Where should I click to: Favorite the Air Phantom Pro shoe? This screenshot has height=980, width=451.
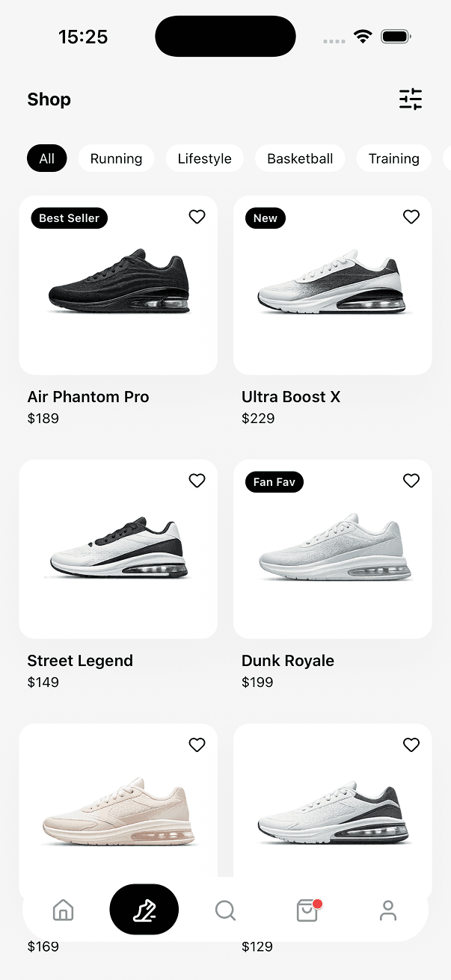[197, 216]
